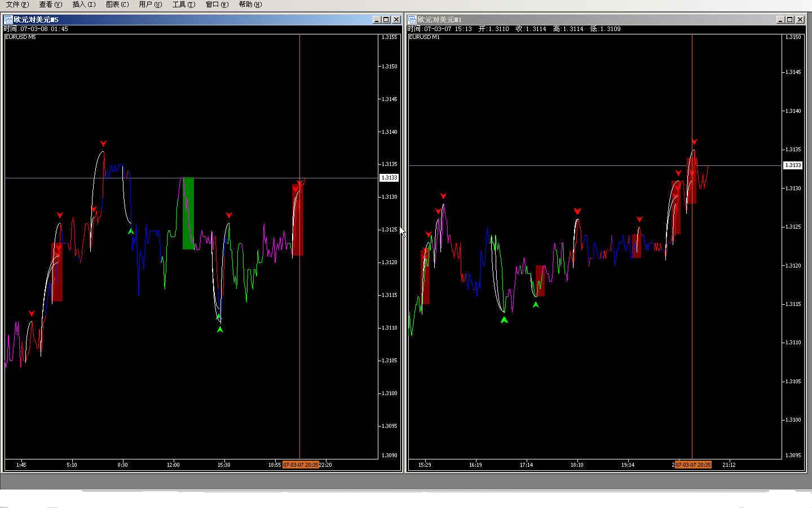The width and height of the screenshot is (812, 508).
Task: Select the green shaded box in M5 chart
Action: pos(188,213)
